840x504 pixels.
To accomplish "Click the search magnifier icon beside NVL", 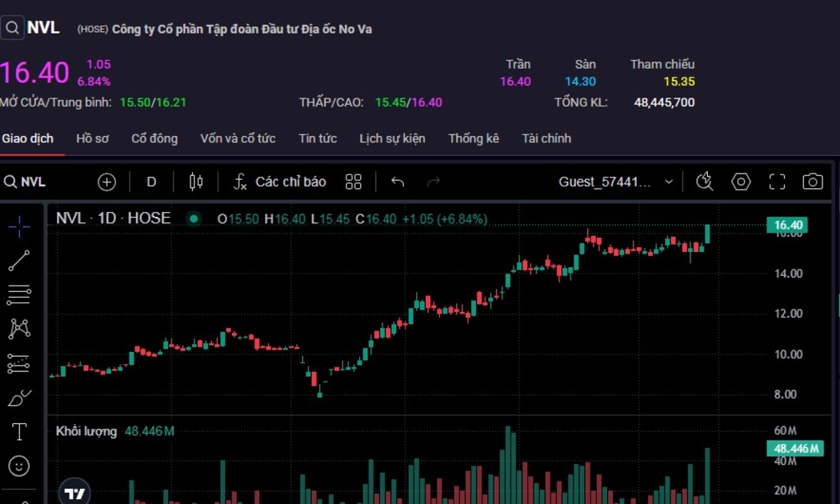I will point(12,28).
